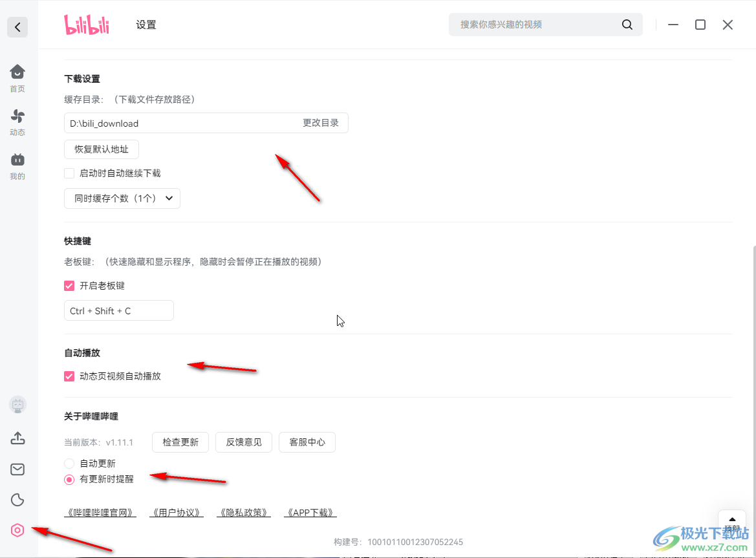This screenshot has width=756, height=558.
Task: Click the back arrow at top left
Action: point(17,27)
